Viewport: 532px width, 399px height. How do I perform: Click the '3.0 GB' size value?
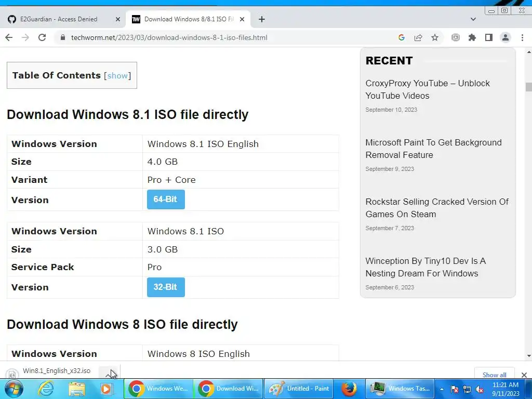point(162,249)
